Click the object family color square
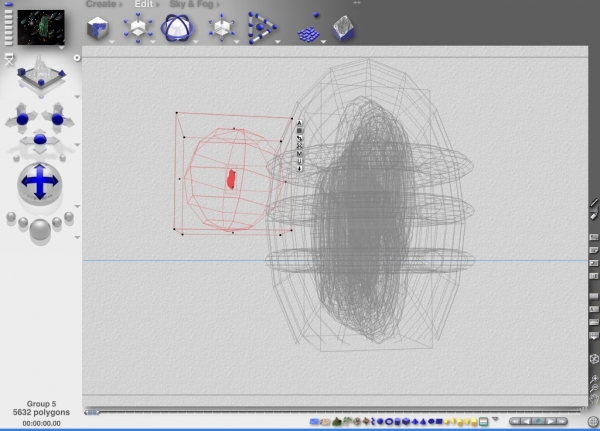The height and width of the screenshot is (431, 600). tap(300, 131)
